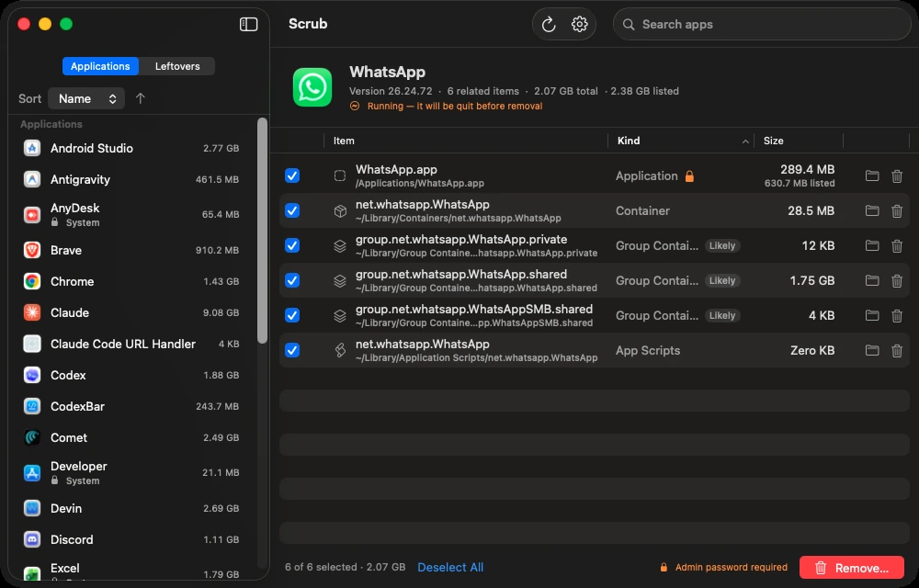The width and height of the screenshot is (919, 588).
Task: Reveal the App Scripts row folder
Action: (872, 350)
